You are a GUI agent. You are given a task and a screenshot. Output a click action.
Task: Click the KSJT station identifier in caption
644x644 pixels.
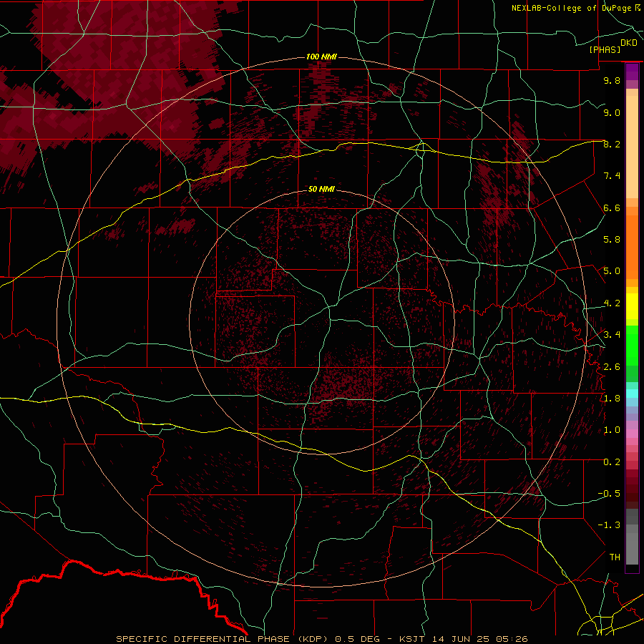413,639
